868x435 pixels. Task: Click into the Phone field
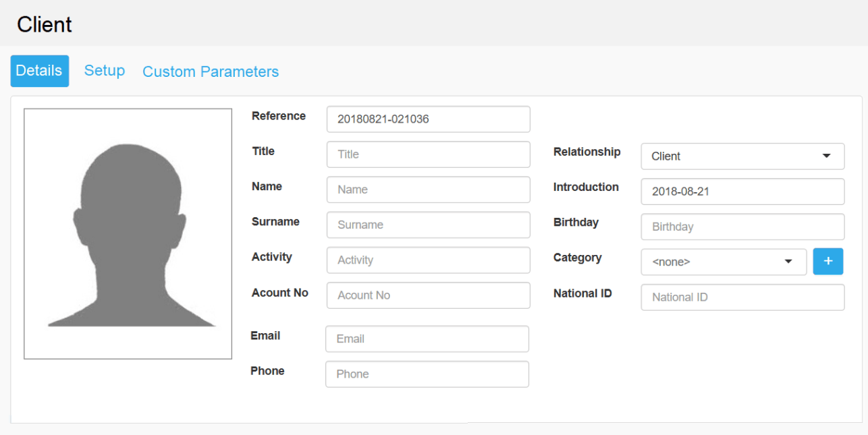pos(427,374)
